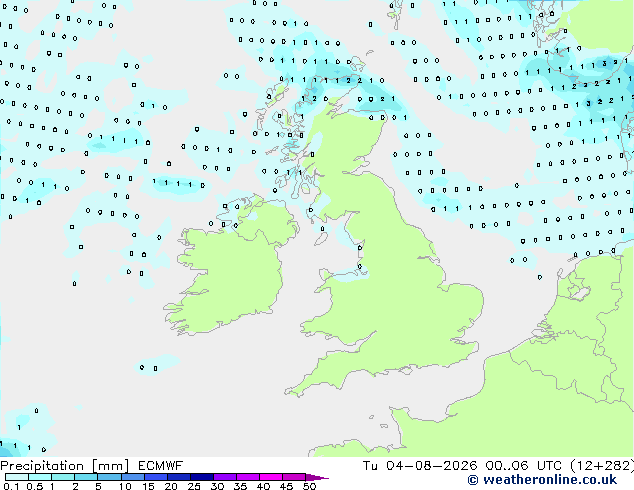Click the 35–40 mm legend color box
The image size is (634, 490).
click(247, 477)
